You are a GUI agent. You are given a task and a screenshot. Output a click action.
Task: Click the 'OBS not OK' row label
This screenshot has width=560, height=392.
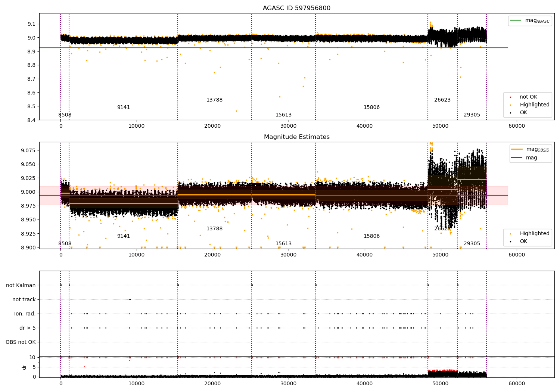pos(21,342)
